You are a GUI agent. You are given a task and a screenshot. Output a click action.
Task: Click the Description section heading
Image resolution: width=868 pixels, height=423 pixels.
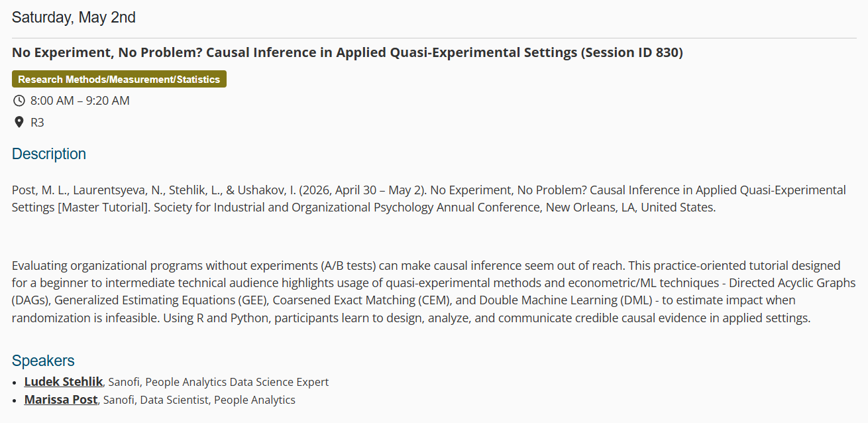49,154
